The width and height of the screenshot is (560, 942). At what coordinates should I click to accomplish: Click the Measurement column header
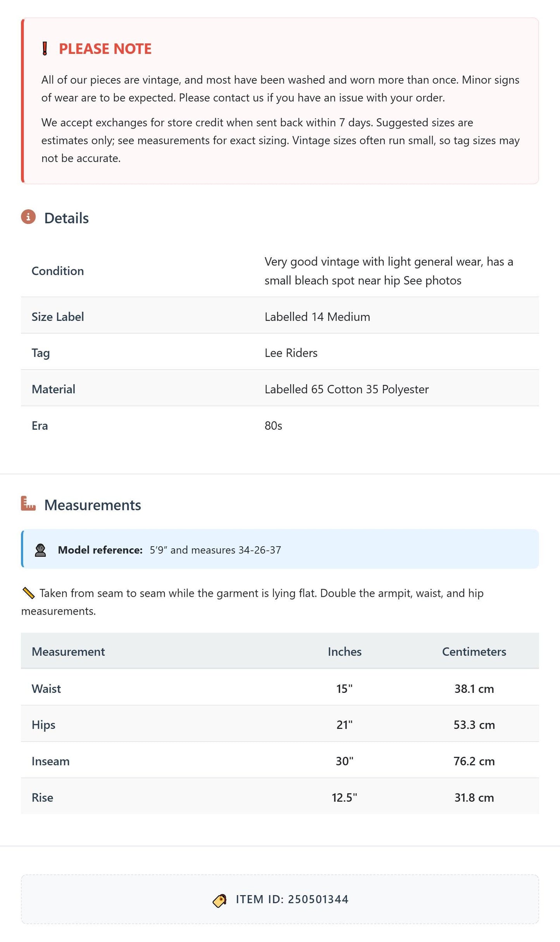(68, 651)
